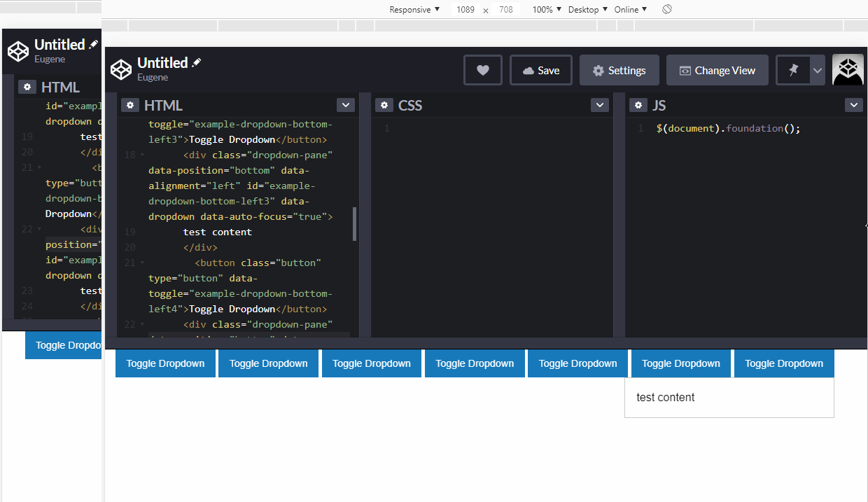Expand CSS editor dropdown arrow
This screenshot has height=502, width=868.
[600, 105]
